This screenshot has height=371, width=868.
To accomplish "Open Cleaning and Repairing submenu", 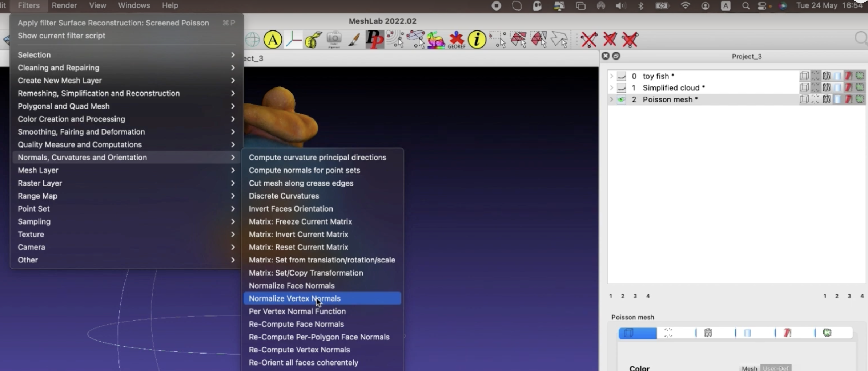I will pyautogui.click(x=126, y=68).
